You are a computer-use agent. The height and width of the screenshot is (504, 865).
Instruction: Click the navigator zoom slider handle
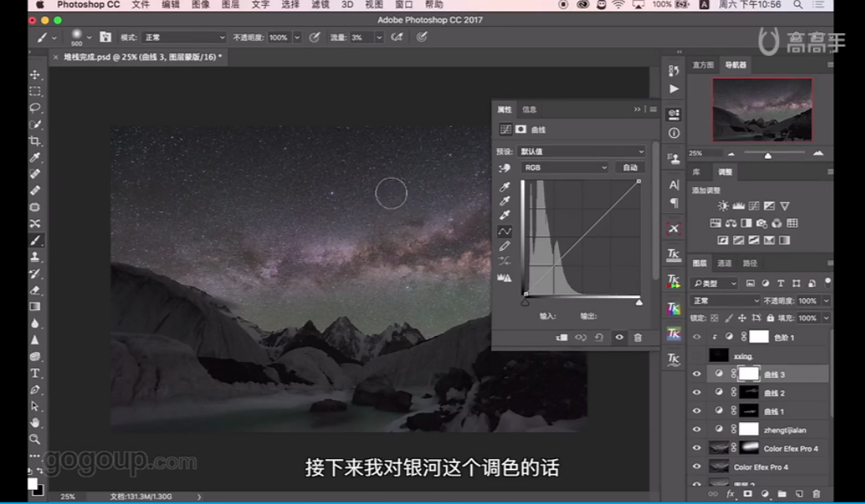[767, 155]
